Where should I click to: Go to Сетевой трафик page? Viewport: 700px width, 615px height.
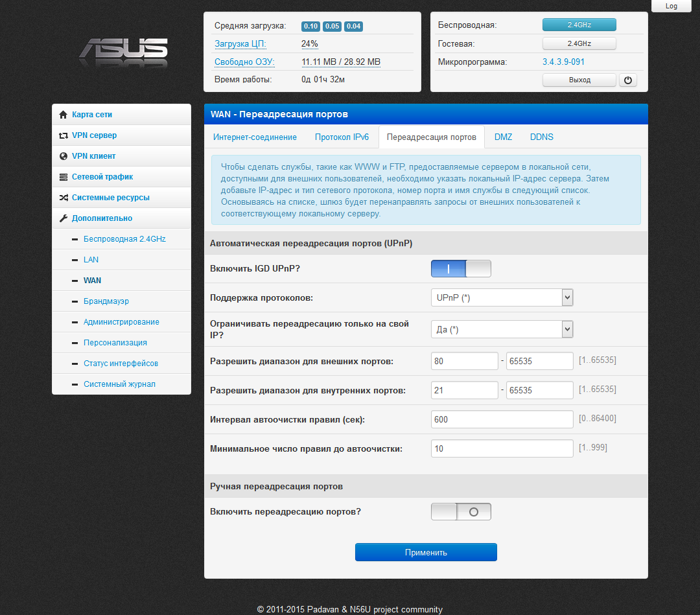coord(102,177)
